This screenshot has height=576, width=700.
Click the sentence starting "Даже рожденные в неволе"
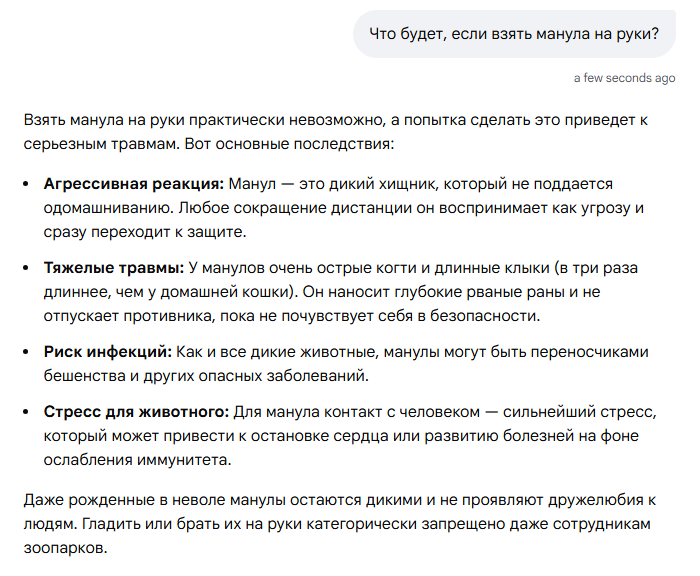[x=339, y=500]
